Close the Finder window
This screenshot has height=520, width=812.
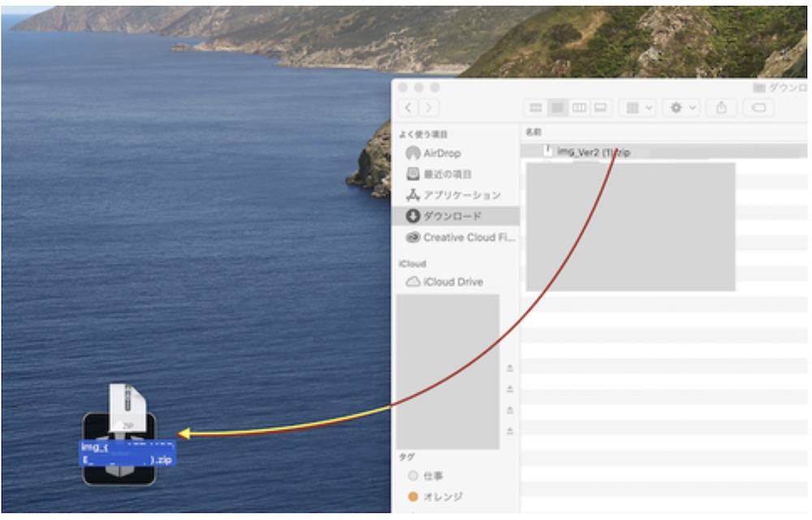(403, 88)
